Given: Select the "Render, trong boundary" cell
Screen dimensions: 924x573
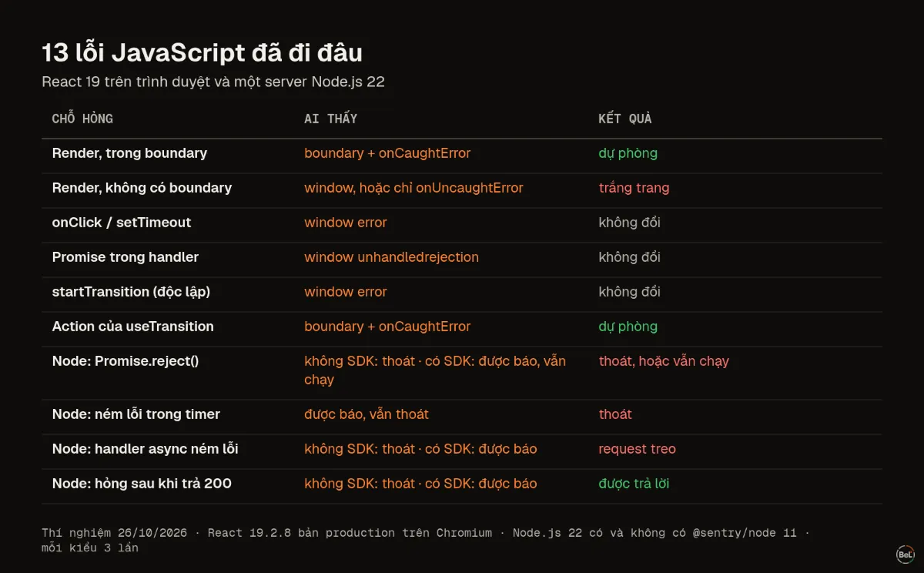Looking at the screenshot, I should click(129, 153).
